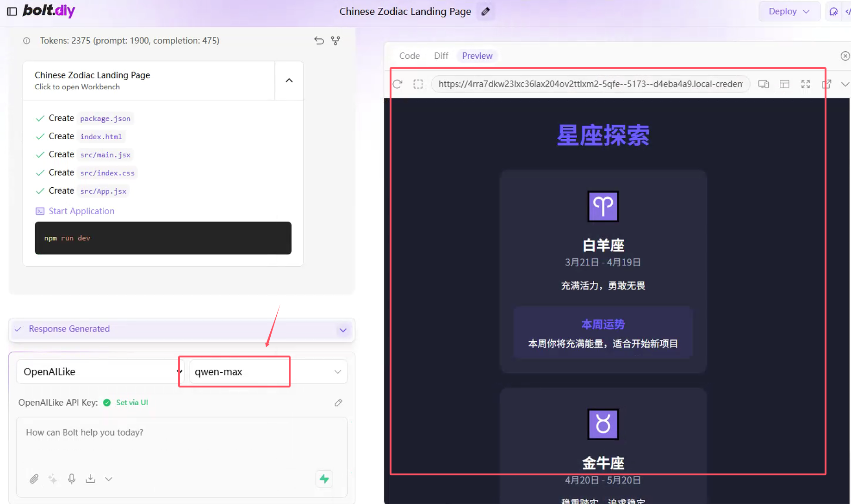This screenshot has height=504, width=851.
Task: Fork chat with the branch icon
Action: [x=335, y=41]
